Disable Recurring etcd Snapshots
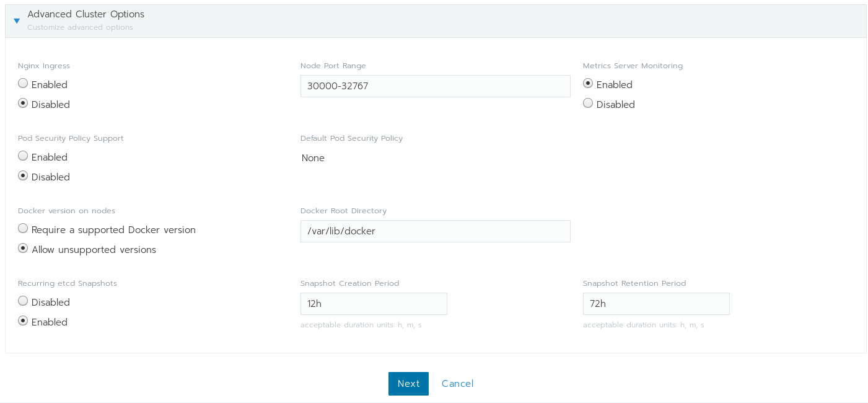This screenshot has height=403, width=868. [x=23, y=301]
